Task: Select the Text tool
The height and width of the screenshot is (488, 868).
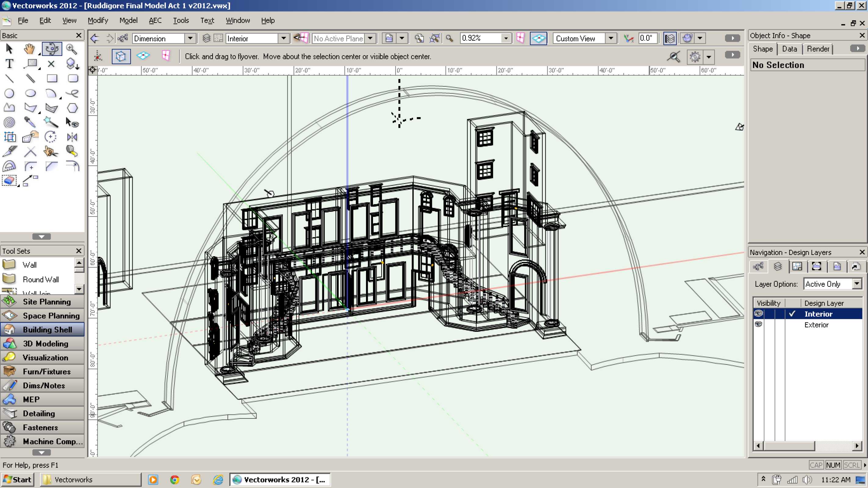Action: click(9, 64)
